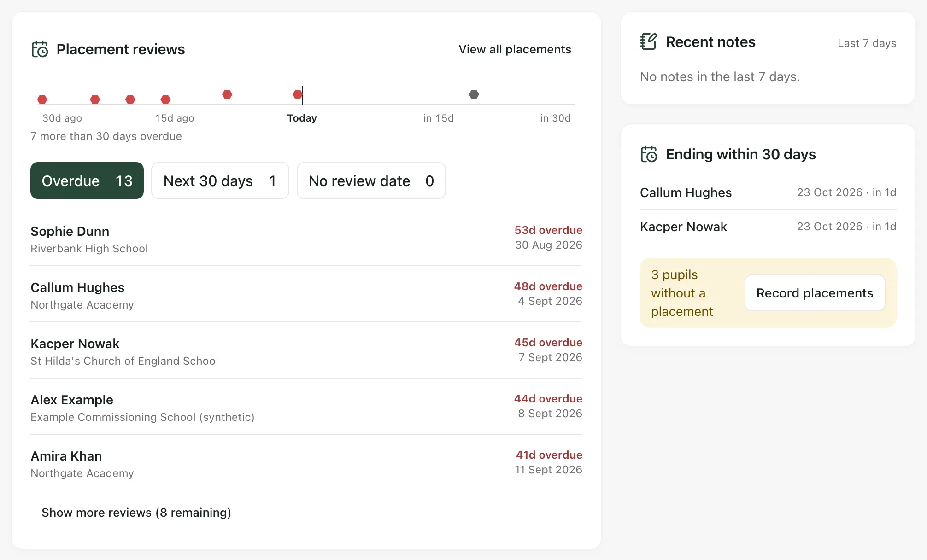Click the 30 Aug 2026 date
Screen dimensions: 927x560
coord(548,245)
